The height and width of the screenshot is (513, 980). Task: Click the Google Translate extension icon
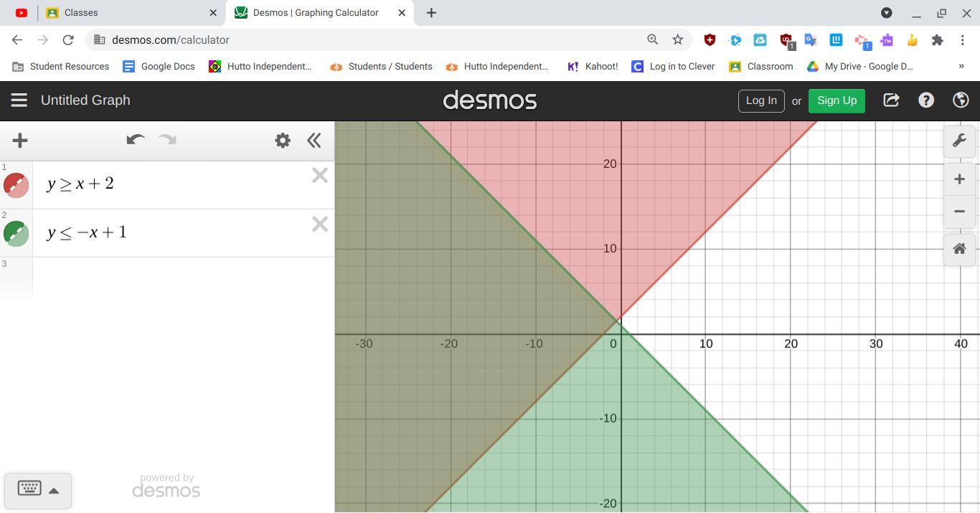point(811,40)
